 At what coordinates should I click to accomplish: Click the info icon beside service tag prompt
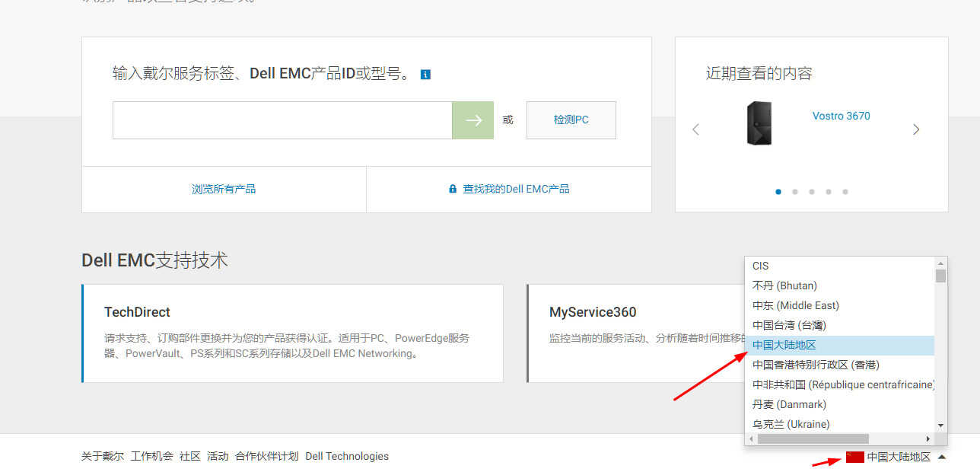425,75
